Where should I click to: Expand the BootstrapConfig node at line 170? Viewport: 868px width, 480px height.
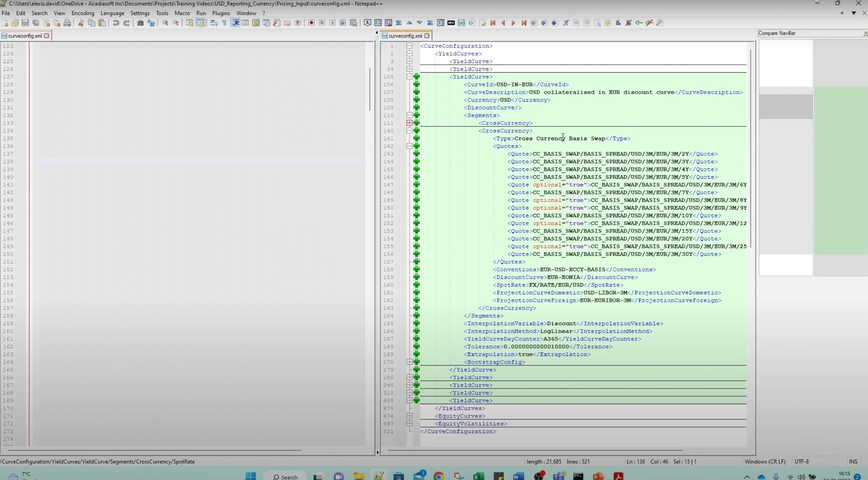coord(409,362)
